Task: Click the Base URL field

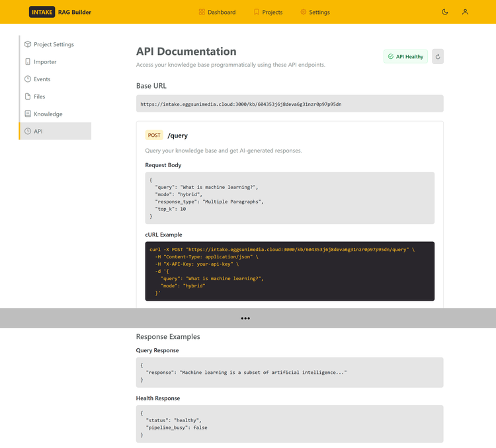Action: (290, 104)
